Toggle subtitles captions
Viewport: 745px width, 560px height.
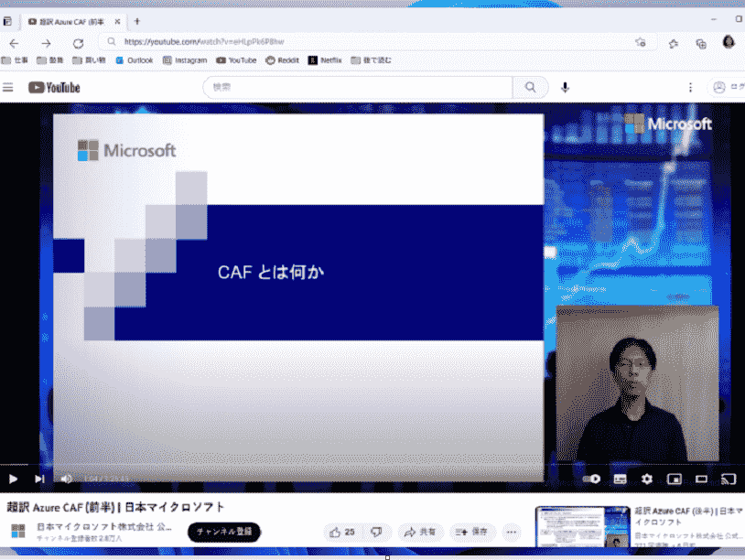620,479
